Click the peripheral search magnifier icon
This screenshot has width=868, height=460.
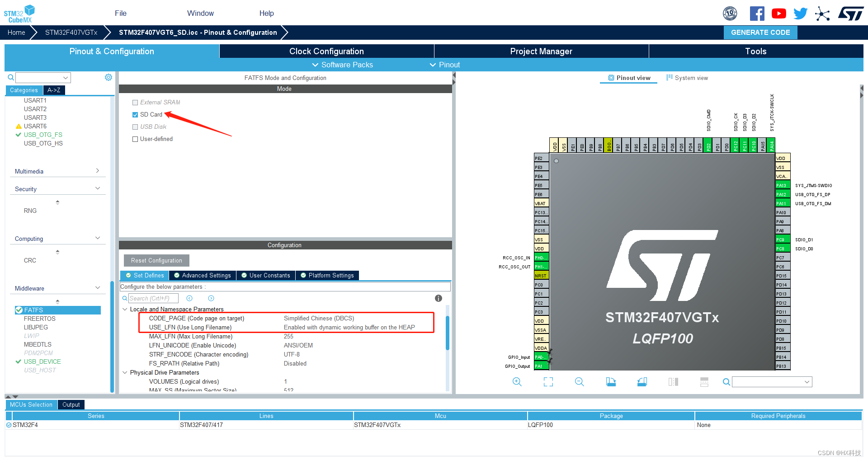pos(11,78)
